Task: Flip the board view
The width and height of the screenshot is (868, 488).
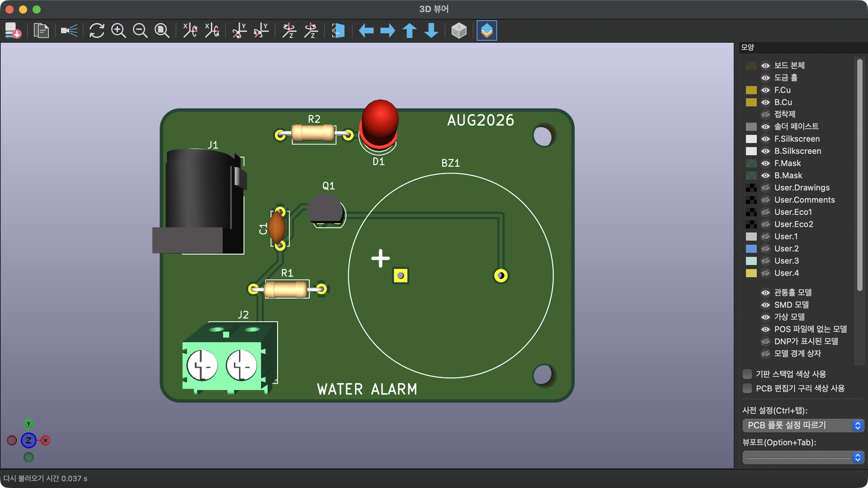Action: pos(339,31)
